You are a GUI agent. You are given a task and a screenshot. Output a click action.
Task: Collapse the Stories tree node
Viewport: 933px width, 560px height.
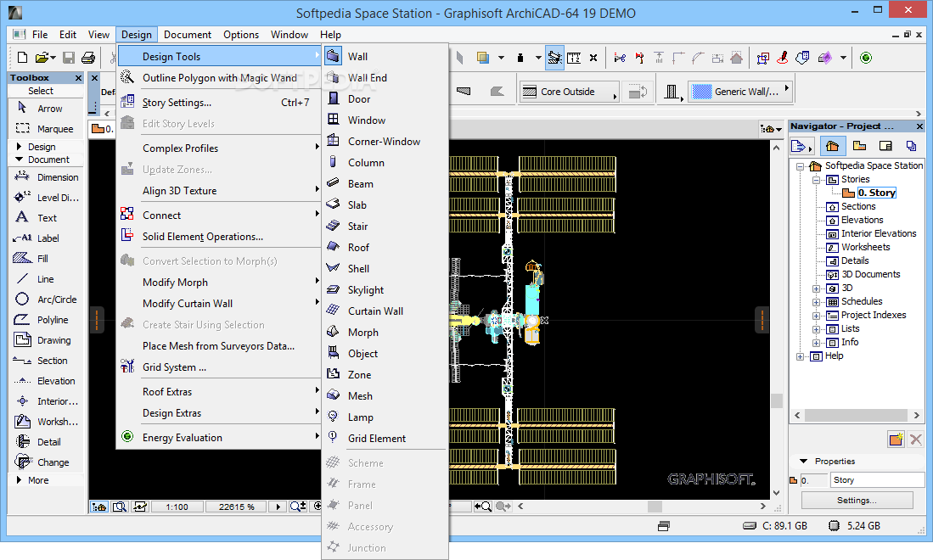[x=817, y=180]
